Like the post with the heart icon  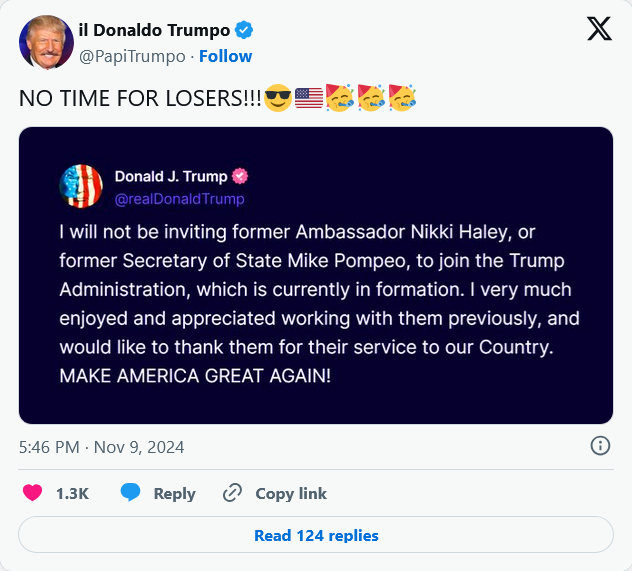pos(33,493)
